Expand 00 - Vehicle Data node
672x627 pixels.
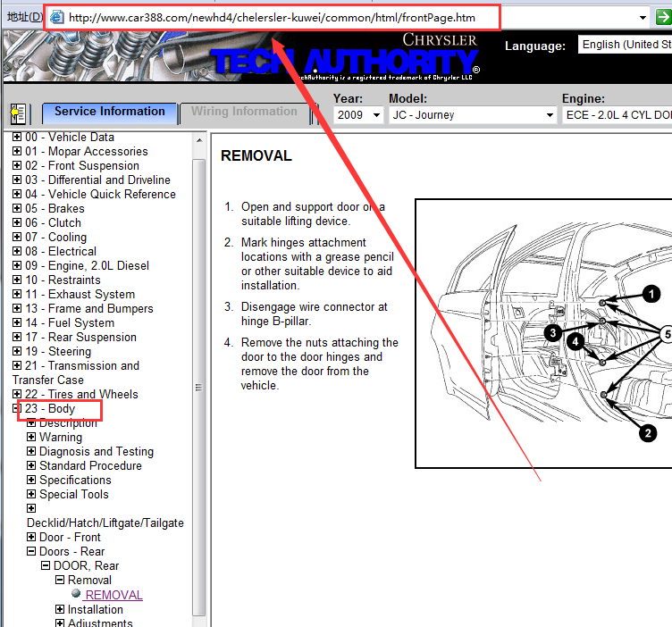click(x=17, y=137)
